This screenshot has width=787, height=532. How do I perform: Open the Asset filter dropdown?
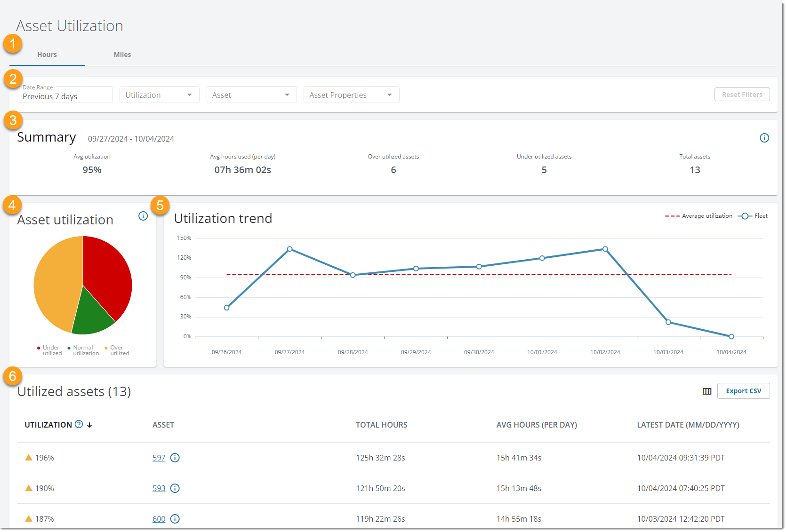coord(252,95)
